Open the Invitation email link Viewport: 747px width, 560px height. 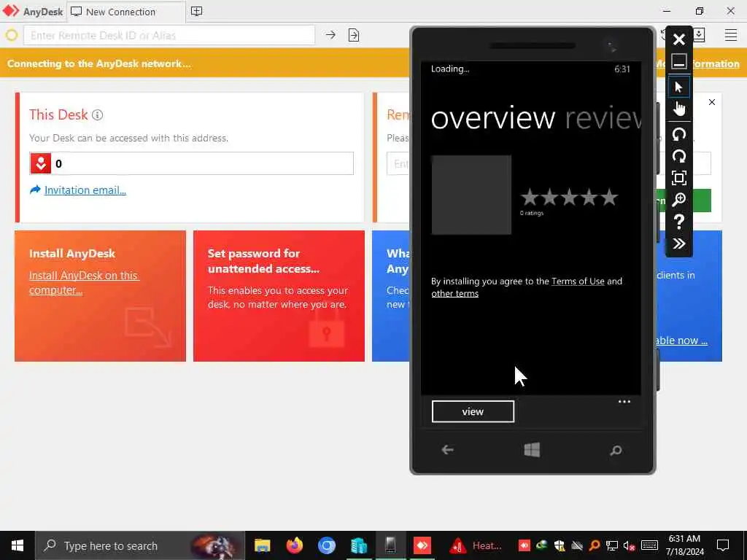click(x=85, y=190)
